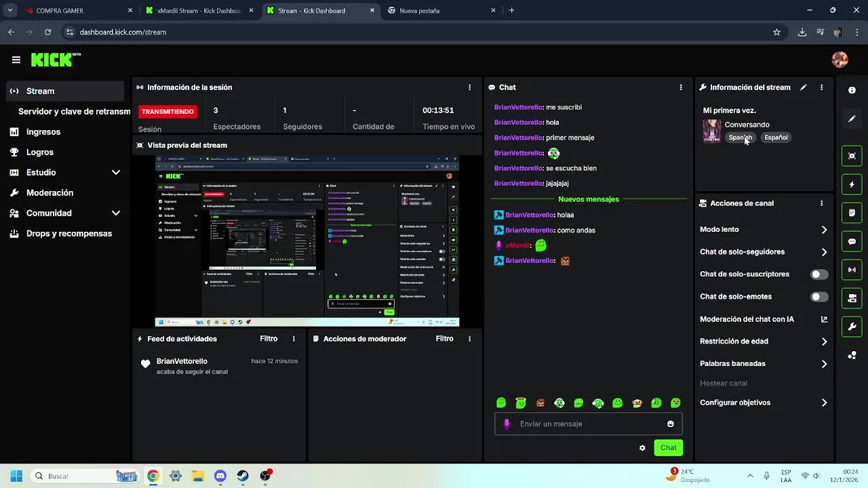
Task: Open Feed de actividades three-dot menu
Action: coord(294,339)
